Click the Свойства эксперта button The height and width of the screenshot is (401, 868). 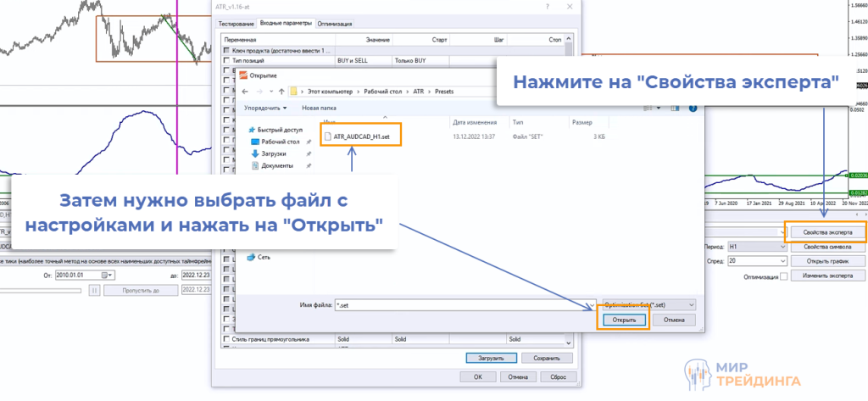point(826,231)
